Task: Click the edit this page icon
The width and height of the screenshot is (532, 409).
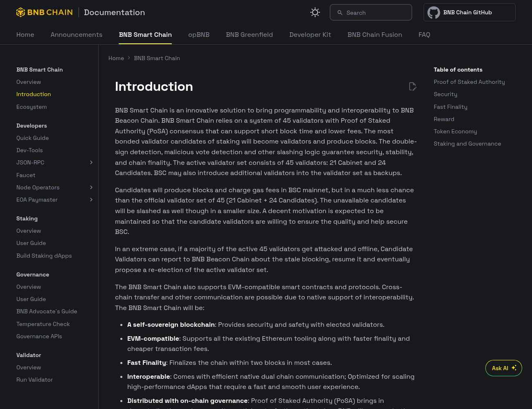Action: pyautogui.click(x=413, y=86)
